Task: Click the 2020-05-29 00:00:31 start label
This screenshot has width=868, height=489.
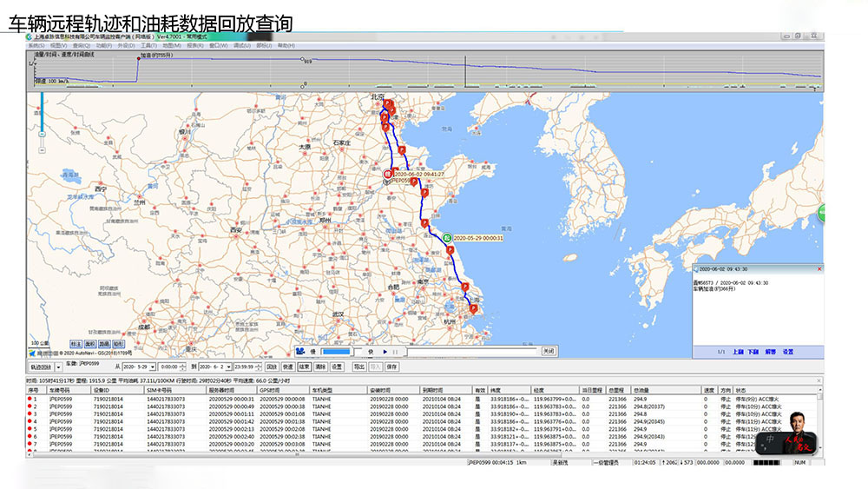Action: click(478, 238)
